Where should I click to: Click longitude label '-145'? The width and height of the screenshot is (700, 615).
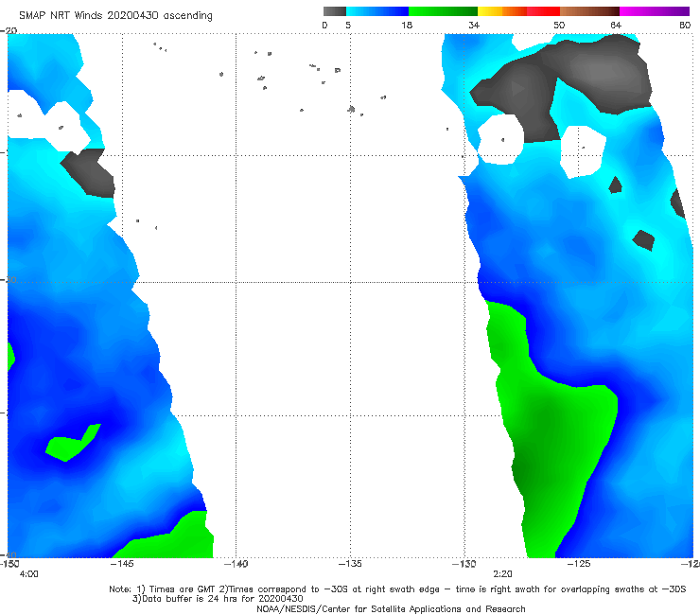[x=122, y=564]
